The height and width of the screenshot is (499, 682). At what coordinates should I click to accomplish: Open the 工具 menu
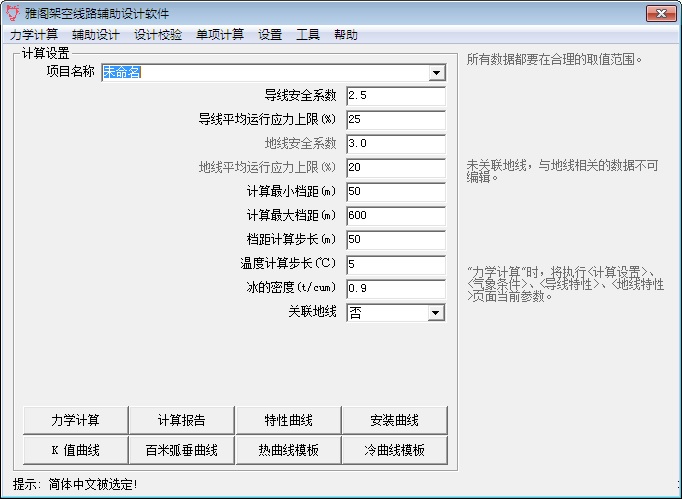click(308, 34)
